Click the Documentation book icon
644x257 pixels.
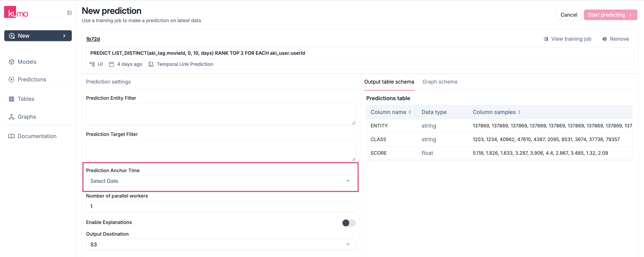[x=11, y=136]
